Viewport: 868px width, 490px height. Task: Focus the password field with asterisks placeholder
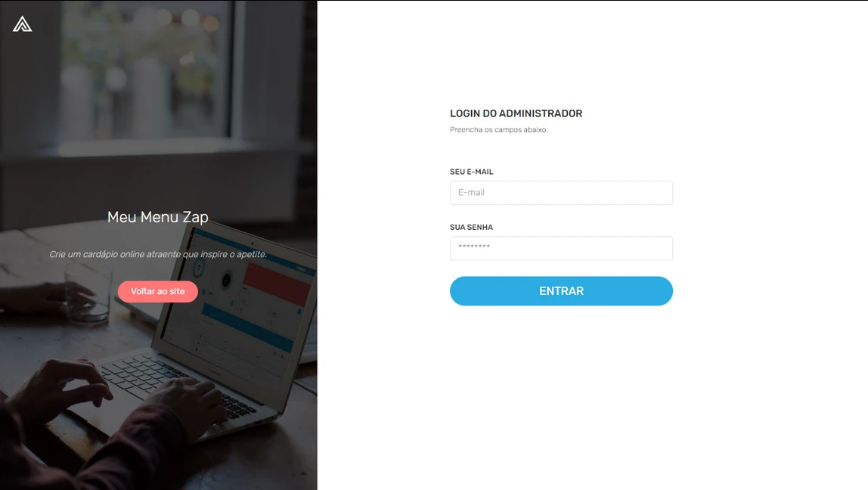coord(561,248)
